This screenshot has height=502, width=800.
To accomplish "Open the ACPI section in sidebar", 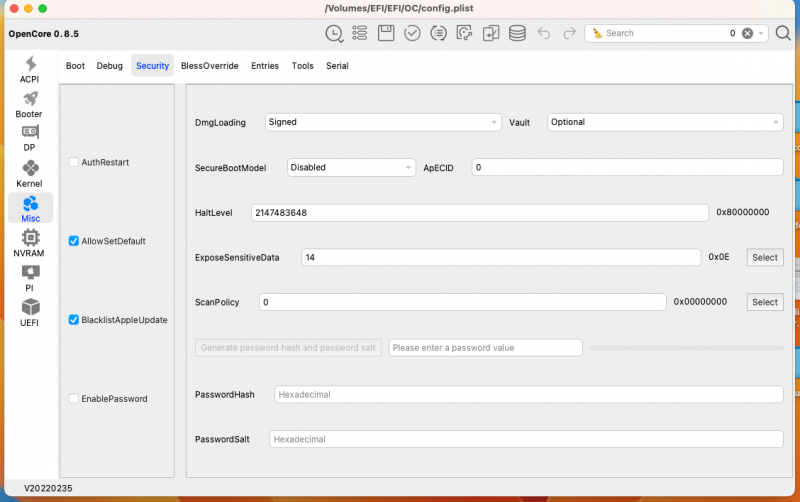I will coord(30,69).
